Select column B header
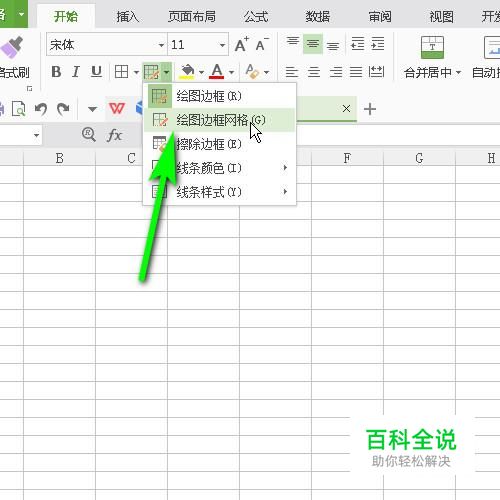This screenshot has height=500, width=500. [59, 158]
